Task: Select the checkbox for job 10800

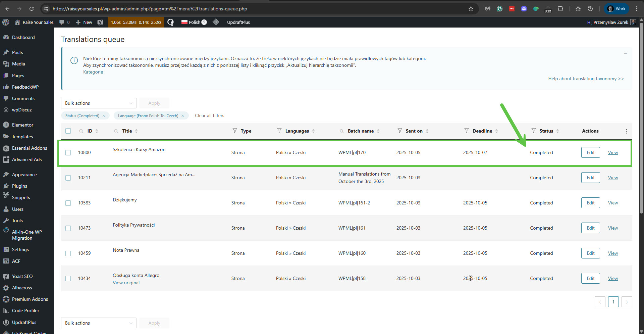Action: coord(68,153)
